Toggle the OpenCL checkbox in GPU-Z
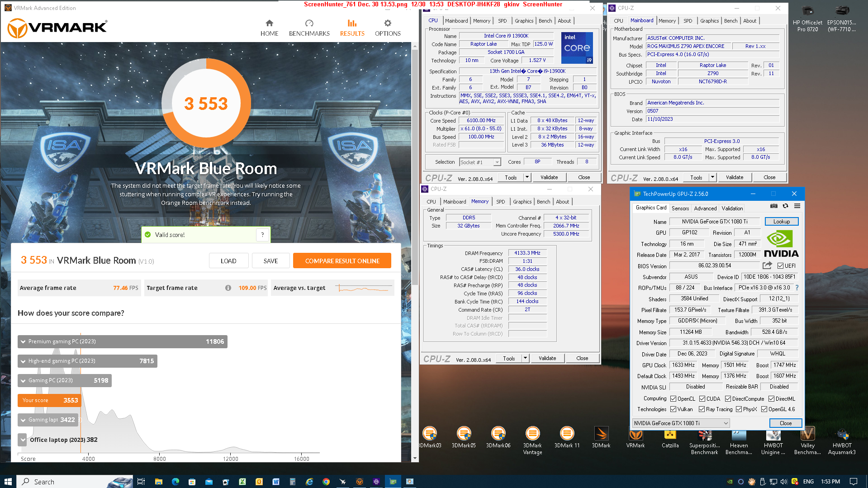The height and width of the screenshot is (488, 868). click(673, 398)
